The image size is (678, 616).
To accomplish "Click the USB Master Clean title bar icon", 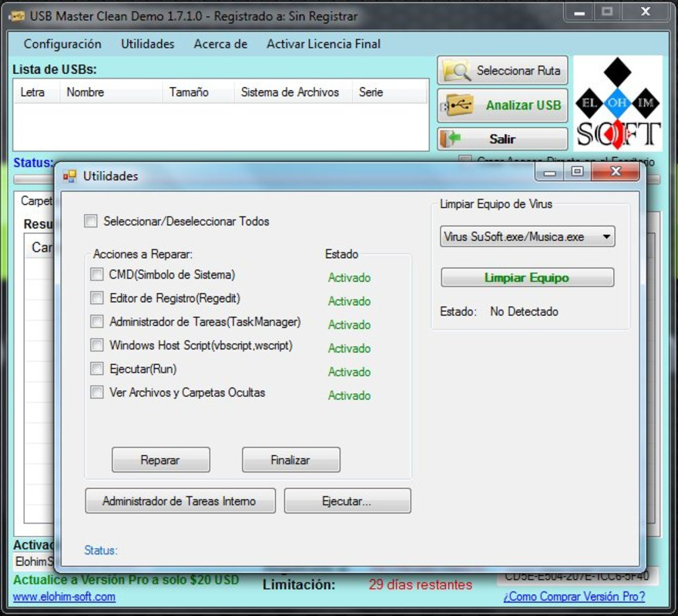I will [16, 16].
